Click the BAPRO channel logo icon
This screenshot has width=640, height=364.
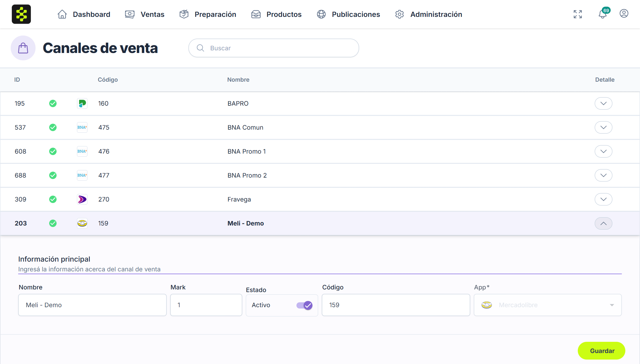(x=82, y=103)
